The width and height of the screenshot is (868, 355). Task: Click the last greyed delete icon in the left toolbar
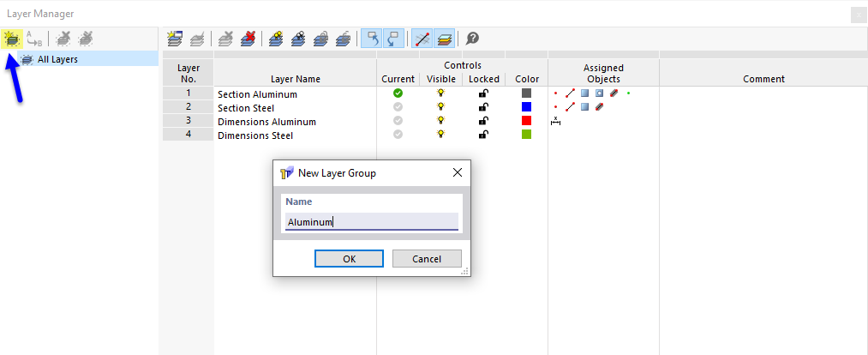(85, 39)
